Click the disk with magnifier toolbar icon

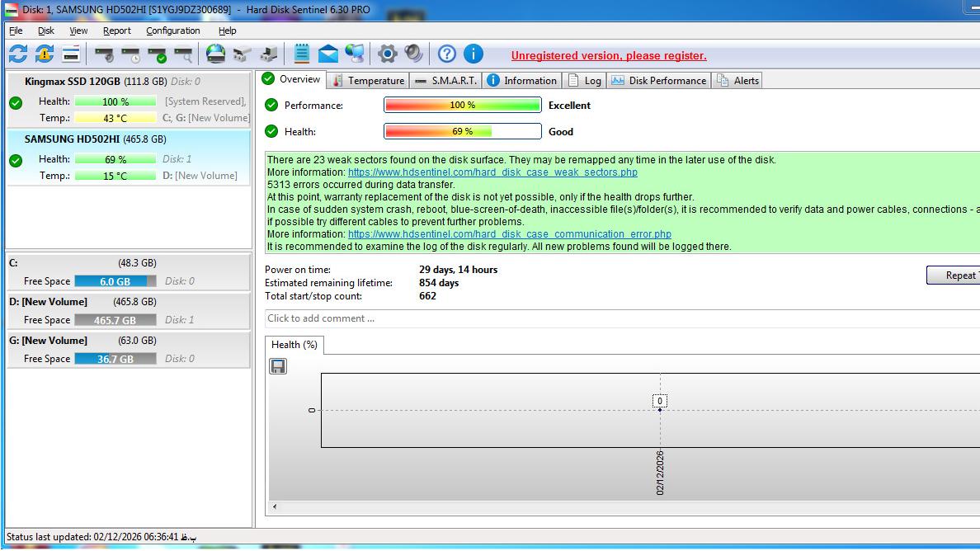(184, 55)
